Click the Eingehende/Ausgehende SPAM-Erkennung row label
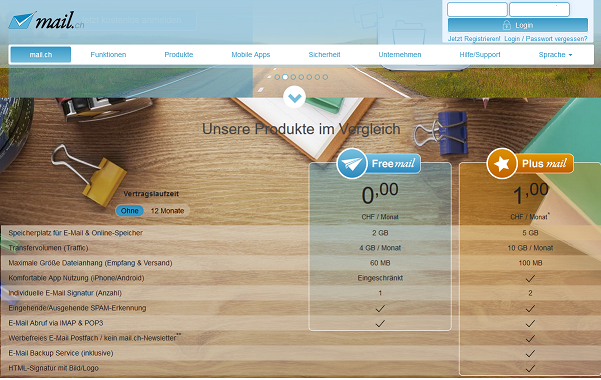This screenshot has height=380, width=601. [77, 308]
